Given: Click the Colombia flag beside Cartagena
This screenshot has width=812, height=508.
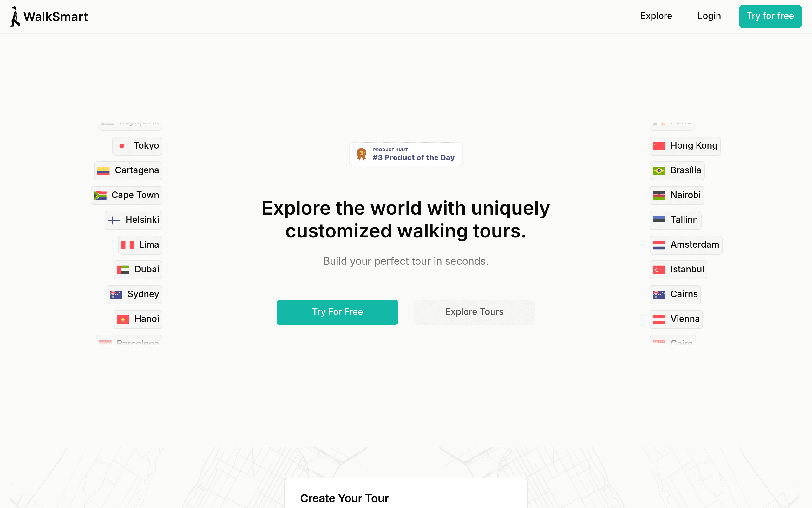Looking at the screenshot, I should [x=103, y=171].
